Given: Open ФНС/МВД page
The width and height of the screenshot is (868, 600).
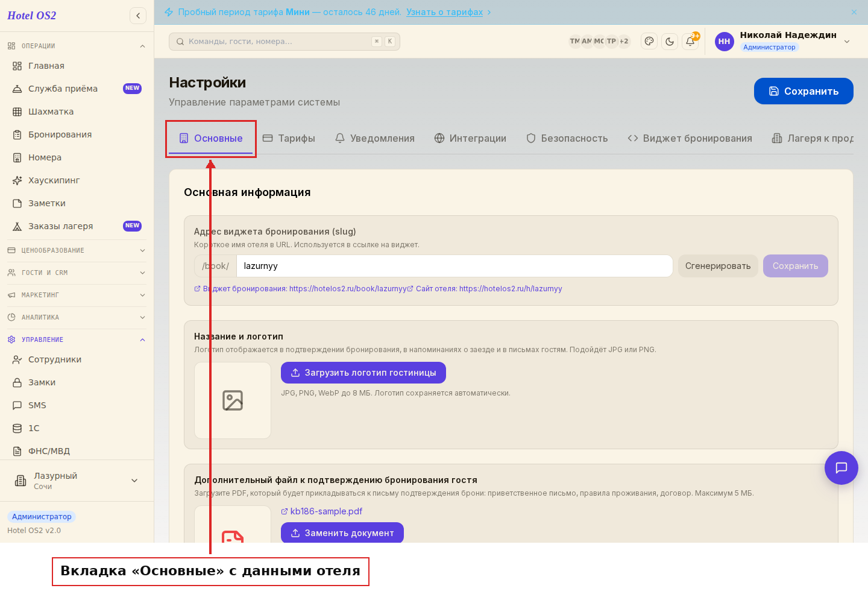Looking at the screenshot, I should 77,451.
